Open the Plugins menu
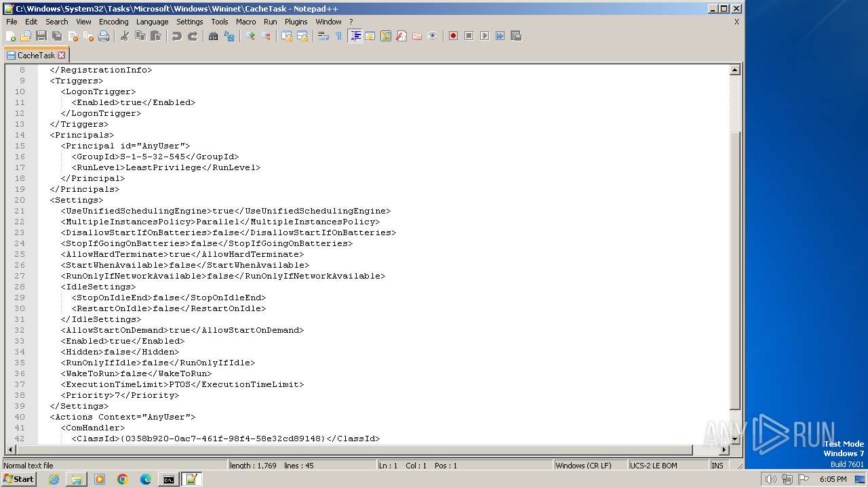Viewport: 868px width, 488px height. click(296, 22)
